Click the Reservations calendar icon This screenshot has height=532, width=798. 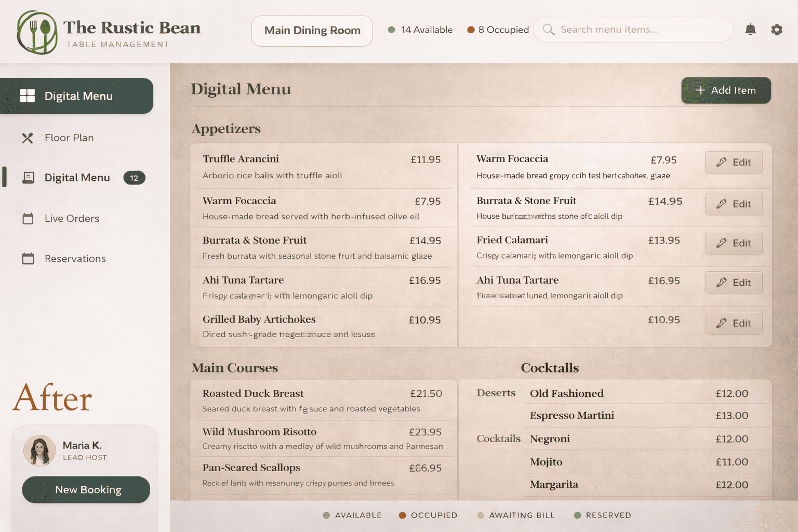(x=28, y=259)
